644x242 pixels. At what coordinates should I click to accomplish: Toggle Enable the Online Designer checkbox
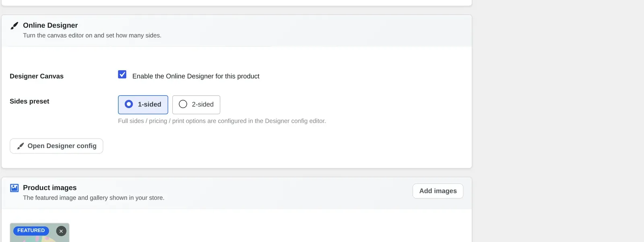click(122, 75)
